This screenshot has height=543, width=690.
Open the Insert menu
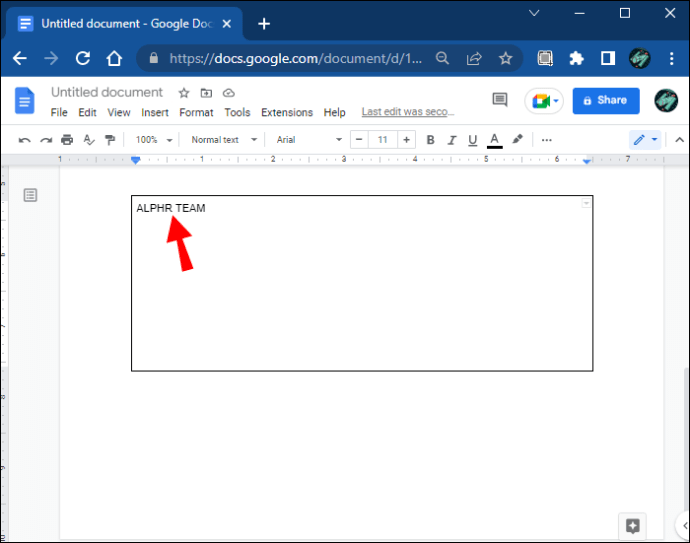pos(155,113)
